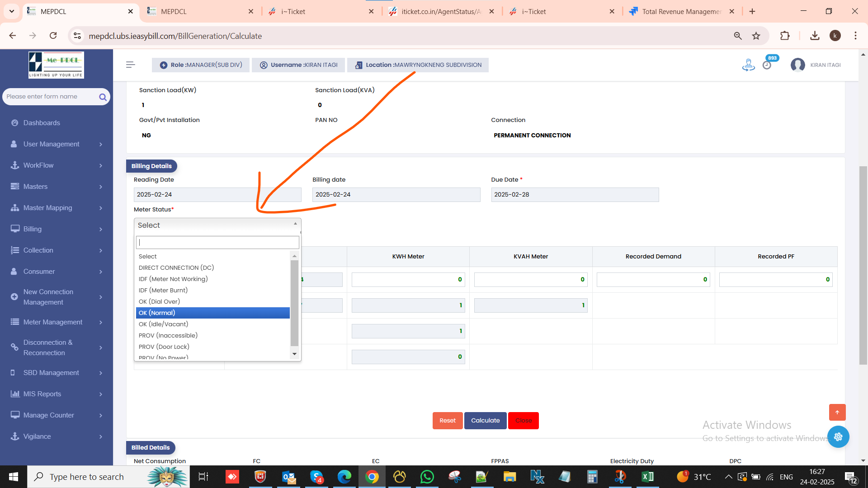868x488 pixels.
Task: Toggle the hamburger sidebar menu icon
Action: (131, 65)
